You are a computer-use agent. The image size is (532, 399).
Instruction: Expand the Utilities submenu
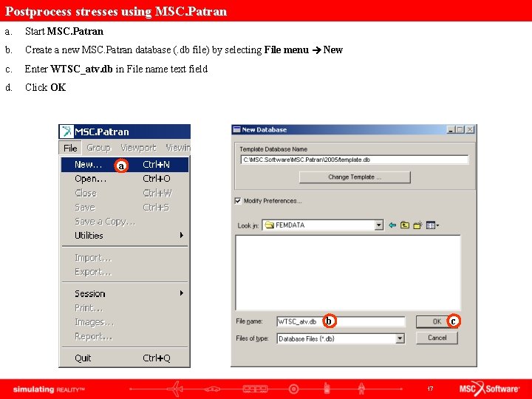pos(125,236)
